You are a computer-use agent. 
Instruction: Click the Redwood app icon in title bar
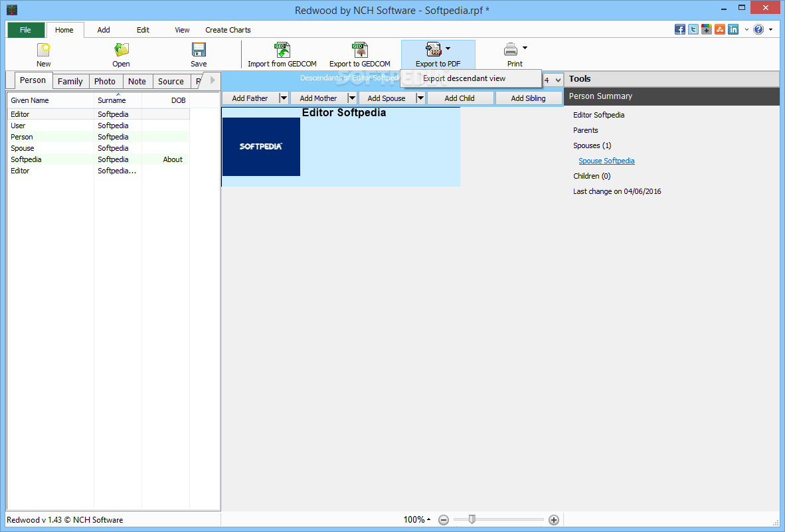[12, 9]
